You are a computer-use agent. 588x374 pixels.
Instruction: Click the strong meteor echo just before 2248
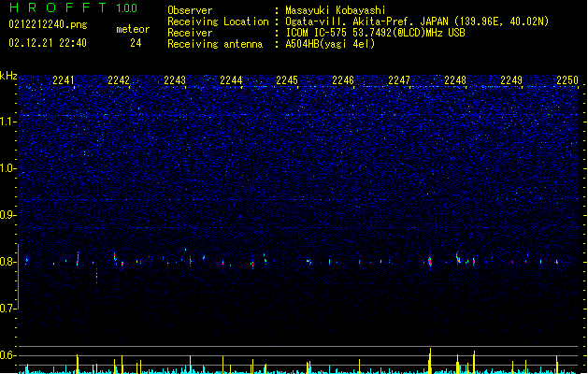pyautogui.click(x=430, y=260)
